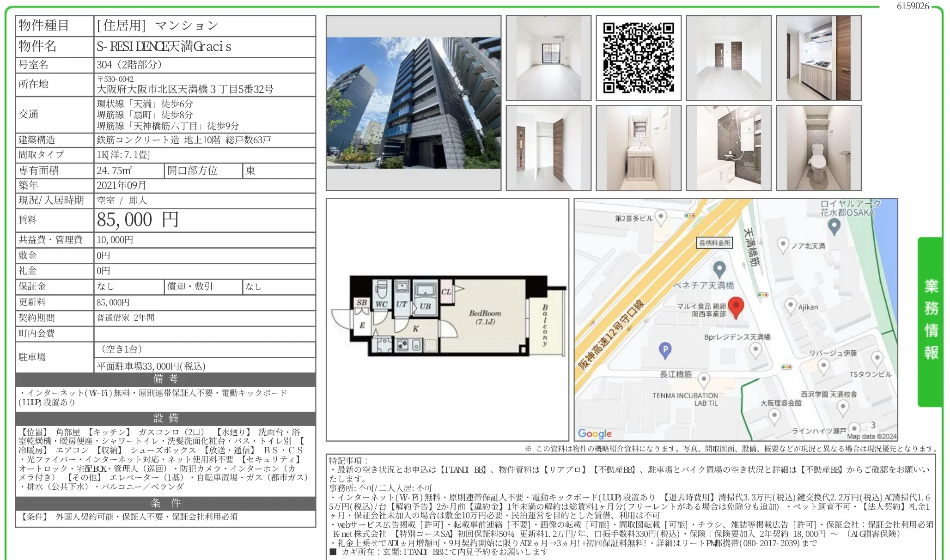This screenshot has width=950, height=560.
Task: Click the ノア北天満 map pin
Action: 783,245
